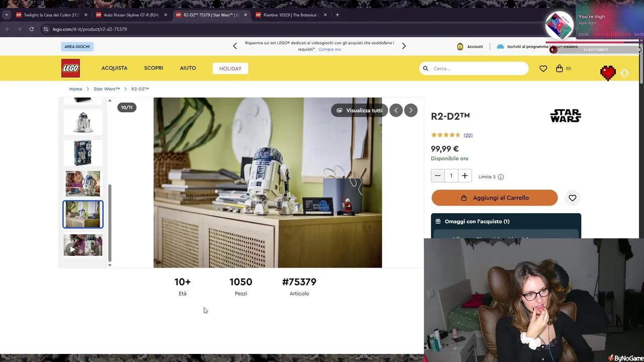Screen dimensions: 644x362
Task: Select the R2-D2 white background thumbnail
Action: [x=83, y=122]
